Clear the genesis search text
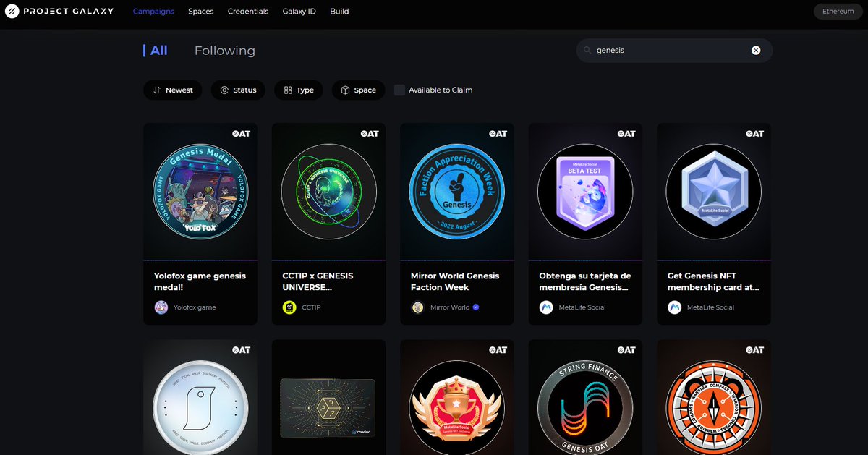The height and width of the screenshot is (455, 868). (x=756, y=51)
